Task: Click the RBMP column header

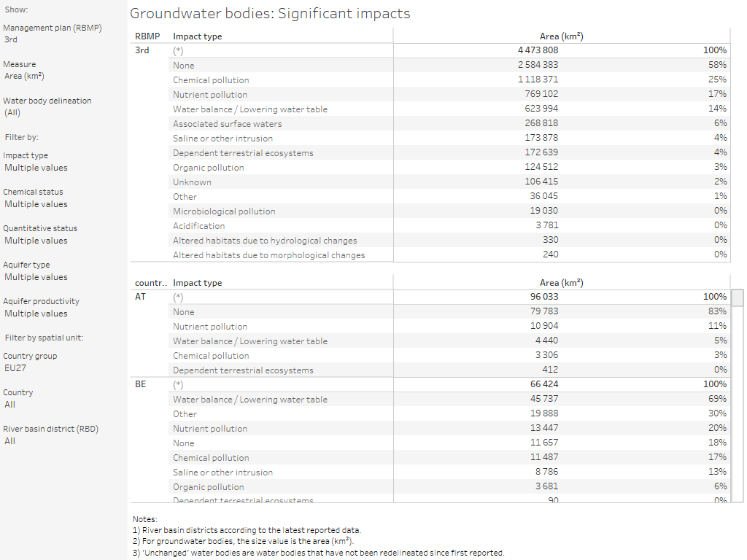Action: (x=147, y=36)
